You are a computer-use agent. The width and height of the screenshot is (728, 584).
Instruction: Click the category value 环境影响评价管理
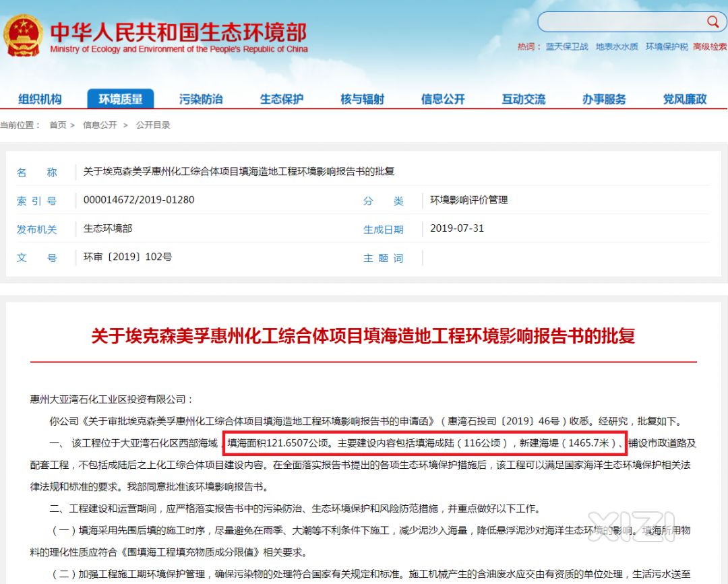pos(469,200)
